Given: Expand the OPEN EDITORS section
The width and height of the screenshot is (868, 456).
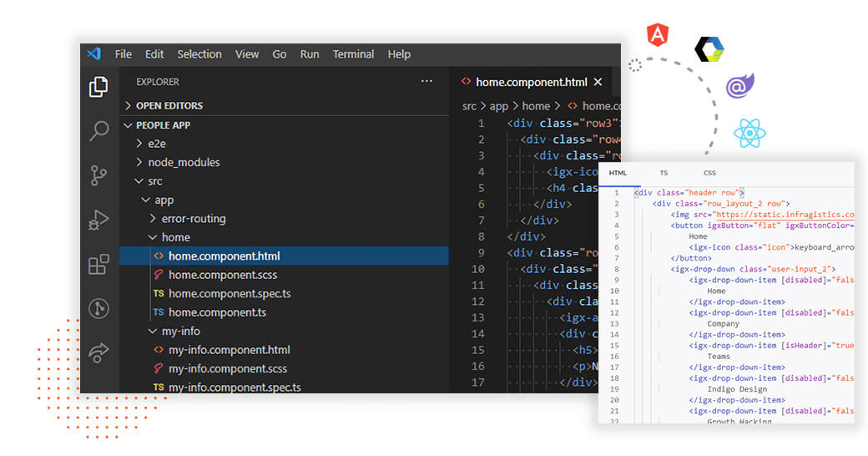Looking at the screenshot, I should click(128, 105).
